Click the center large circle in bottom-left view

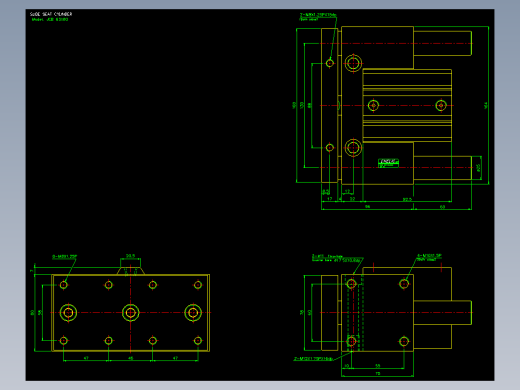click(x=130, y=313)
